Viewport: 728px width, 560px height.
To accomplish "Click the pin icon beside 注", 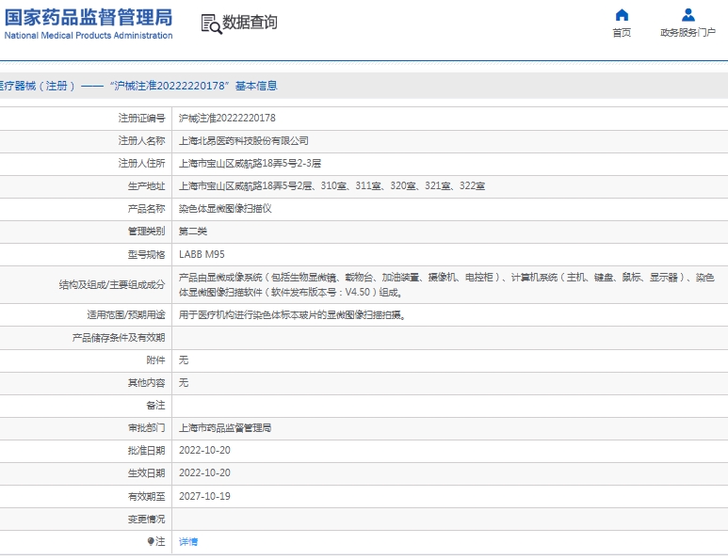I will (151, 541).
